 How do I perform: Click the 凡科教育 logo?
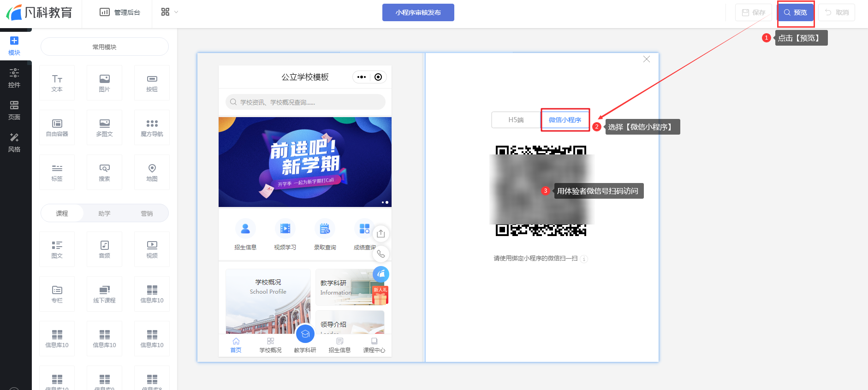coord(40,12)
